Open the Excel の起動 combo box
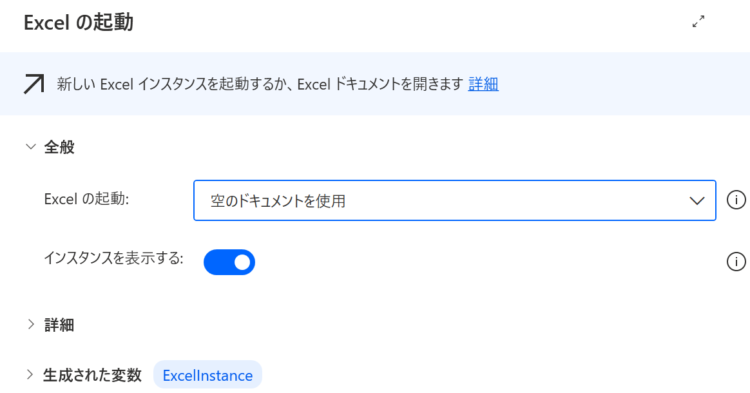Image resolution: width=750 pixels, height=393 pixels. 454,200
